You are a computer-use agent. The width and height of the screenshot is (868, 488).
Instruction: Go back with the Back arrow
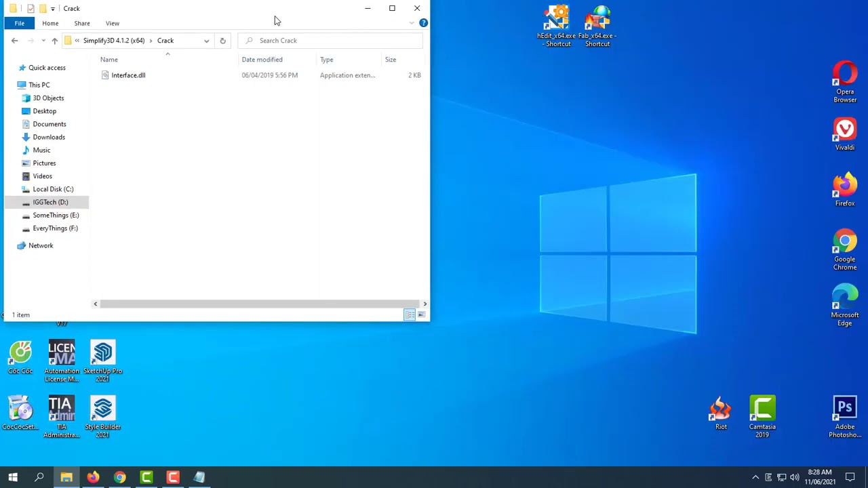[15, 41]
